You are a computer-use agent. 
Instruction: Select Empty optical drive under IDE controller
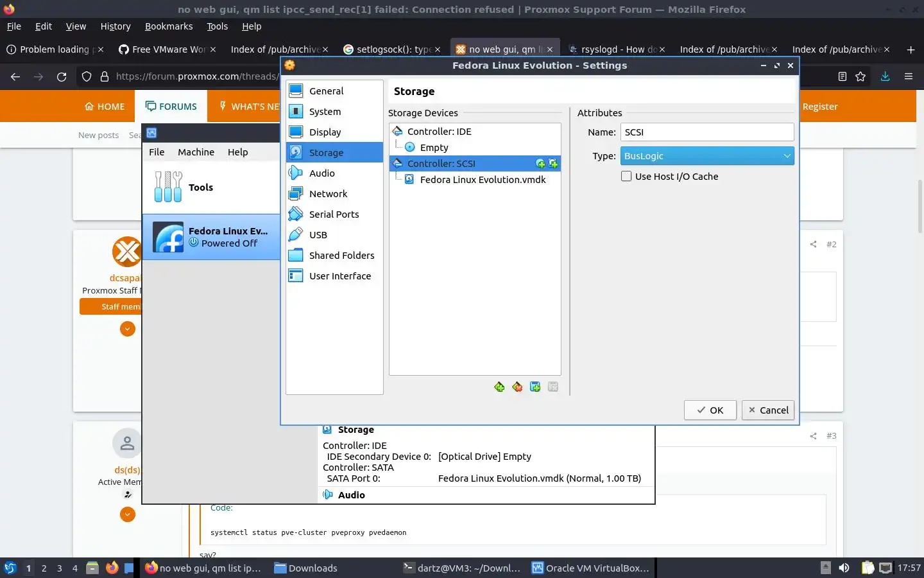(x=475, y=148)
